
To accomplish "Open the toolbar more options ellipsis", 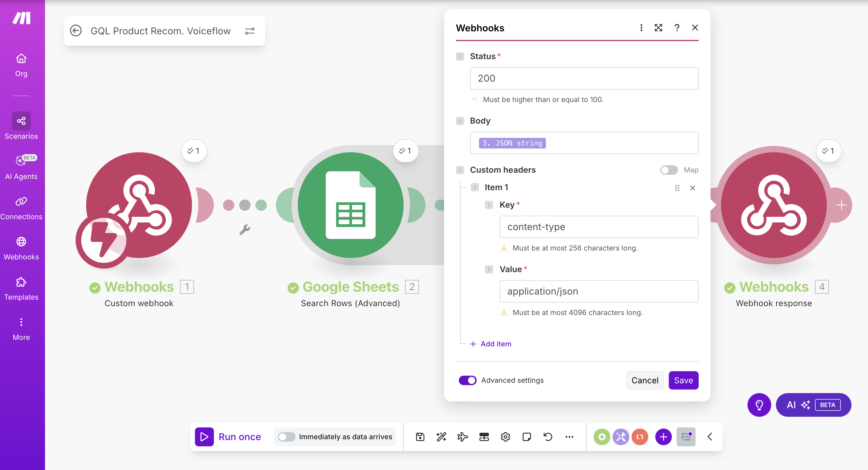I will pos(569,437).
